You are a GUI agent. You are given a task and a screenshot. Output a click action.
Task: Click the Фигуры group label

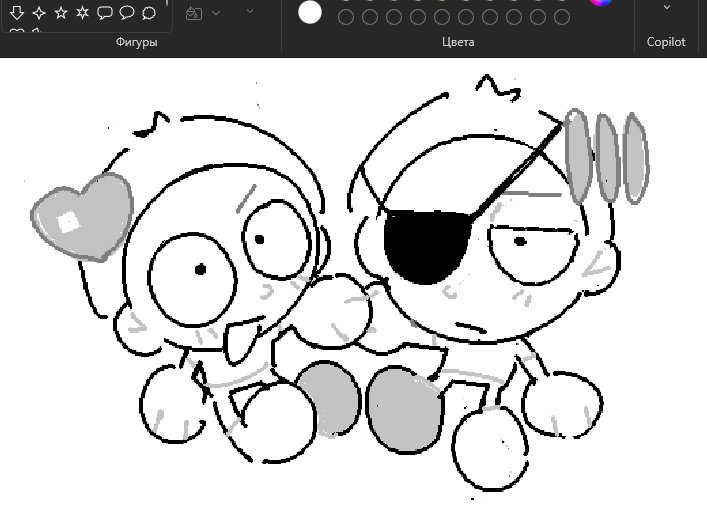(137, 42)
